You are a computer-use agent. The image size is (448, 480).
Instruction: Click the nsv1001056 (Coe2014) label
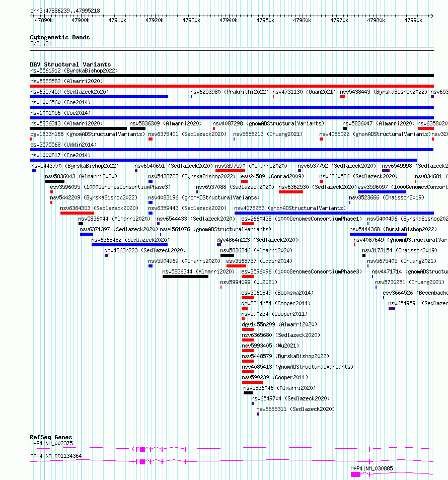pos(60,113)
